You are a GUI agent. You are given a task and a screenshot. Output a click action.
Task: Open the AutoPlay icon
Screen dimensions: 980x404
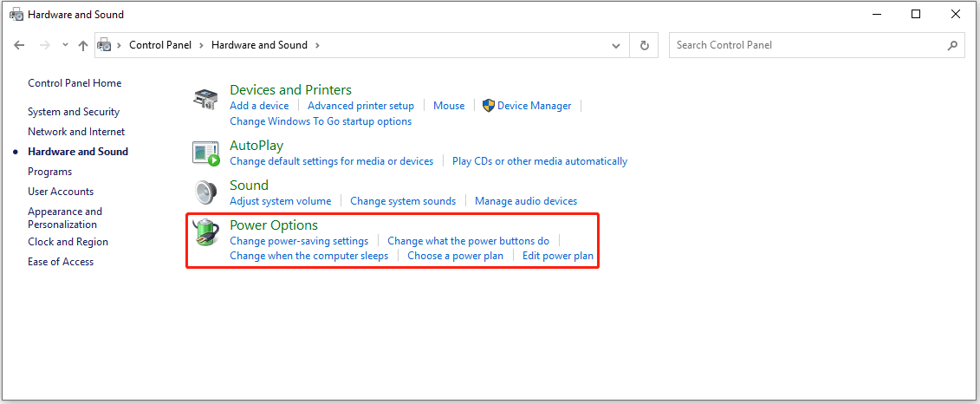[x=205, y=153]
